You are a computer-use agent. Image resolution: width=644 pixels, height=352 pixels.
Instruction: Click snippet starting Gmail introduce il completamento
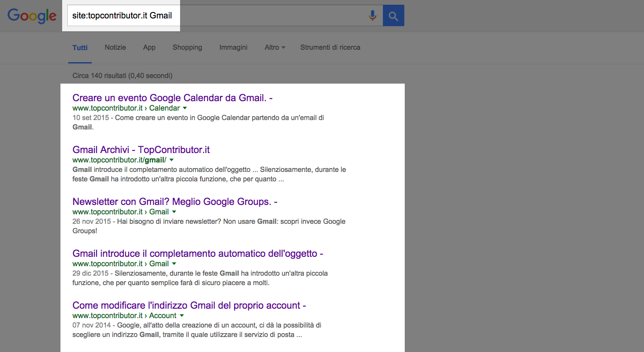click(x=209, y=174)
